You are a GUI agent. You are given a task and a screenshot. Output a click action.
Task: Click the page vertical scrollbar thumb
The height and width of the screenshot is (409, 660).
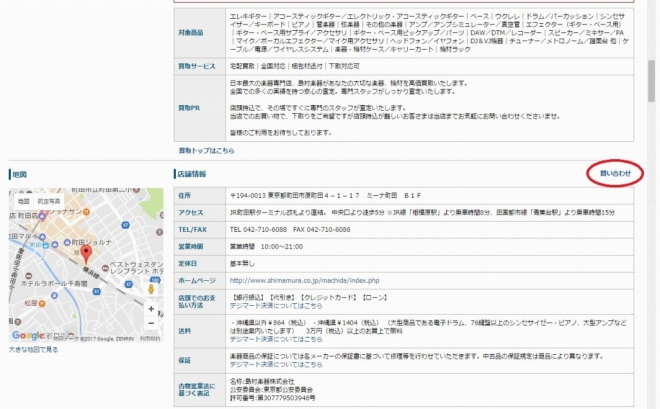pyautogui.click(x=652, y=81)
